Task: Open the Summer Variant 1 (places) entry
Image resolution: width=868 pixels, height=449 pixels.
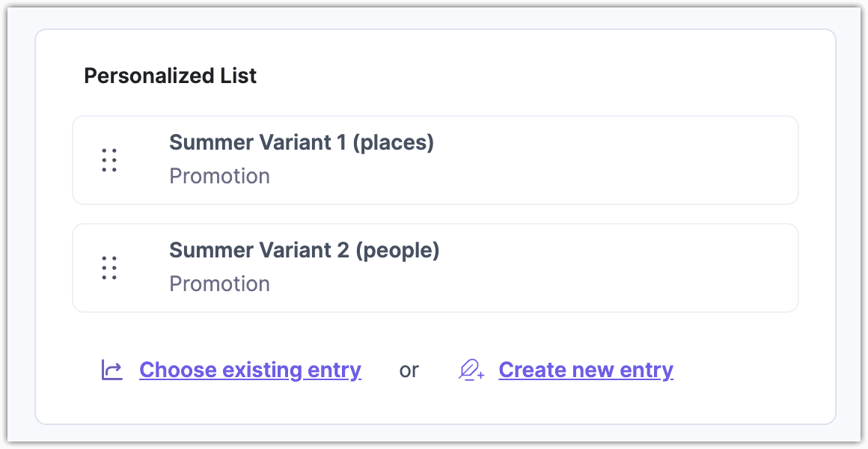Action: [x=302, y=142]
